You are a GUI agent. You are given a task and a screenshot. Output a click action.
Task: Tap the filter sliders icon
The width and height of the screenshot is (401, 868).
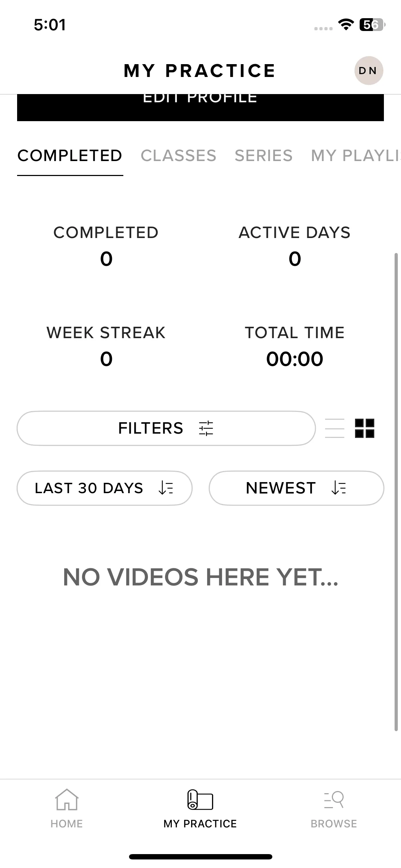coord(206,428)
